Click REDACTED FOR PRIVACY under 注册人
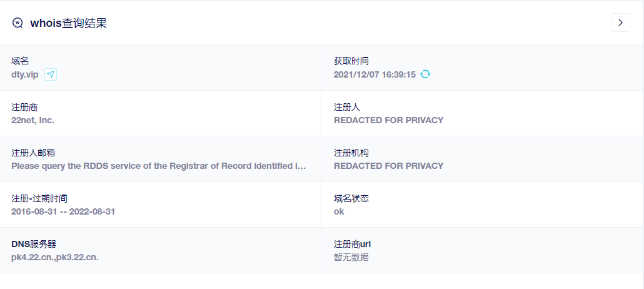This screenshot has height=289, width=644. pyautogui.click(x=388, y=120)
